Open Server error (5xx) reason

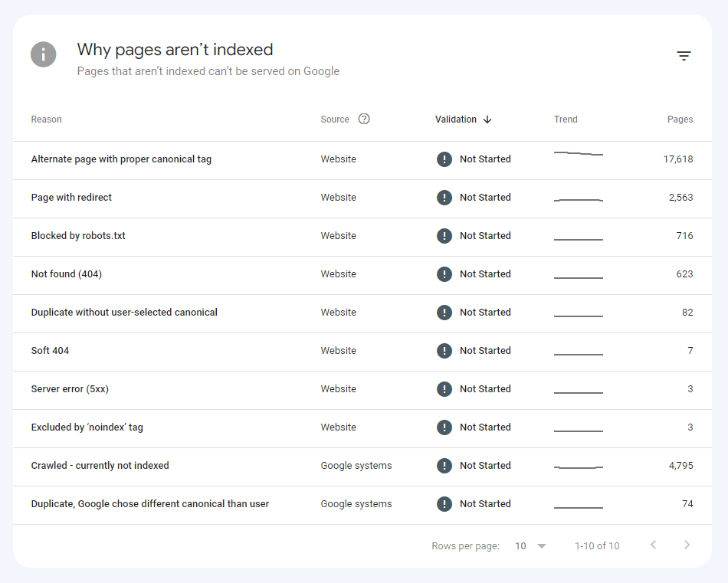tap(70, 389)
